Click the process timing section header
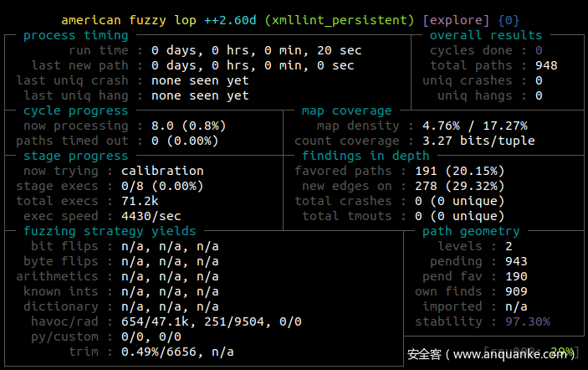This screenshot has width=588, height=370. point(75,35)
